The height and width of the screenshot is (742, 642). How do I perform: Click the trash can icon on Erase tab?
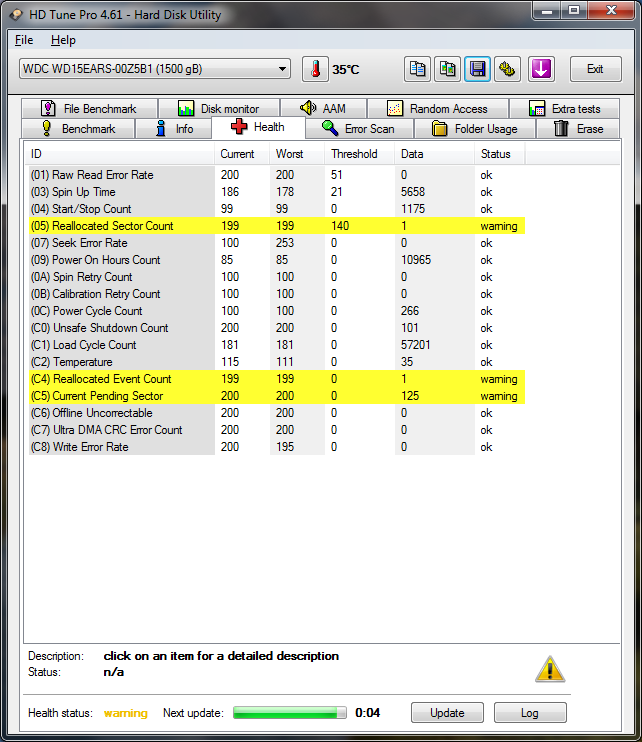[561, 128]
